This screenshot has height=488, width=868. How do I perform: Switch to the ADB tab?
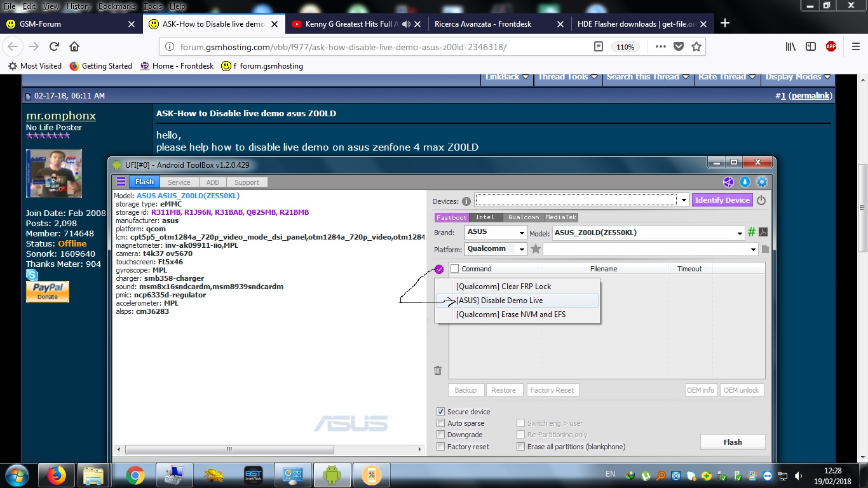pyautogui.click(x=212, y=182)
